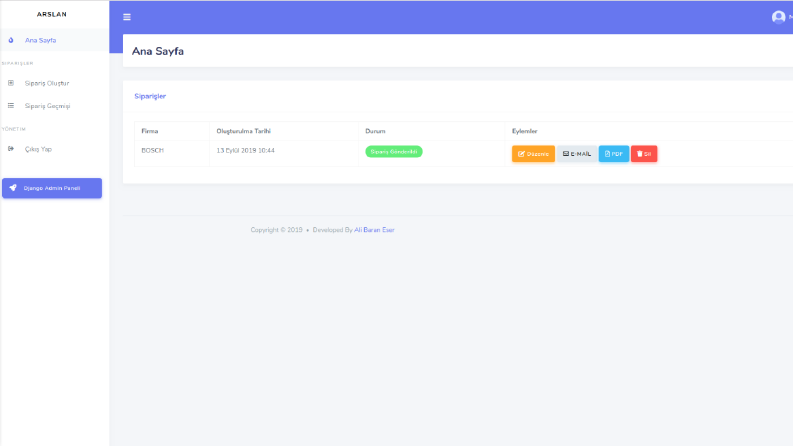Viewport: 793px width, 446px height.
Task: Toggle the hamburger menu icon
Action: [127, 17]
